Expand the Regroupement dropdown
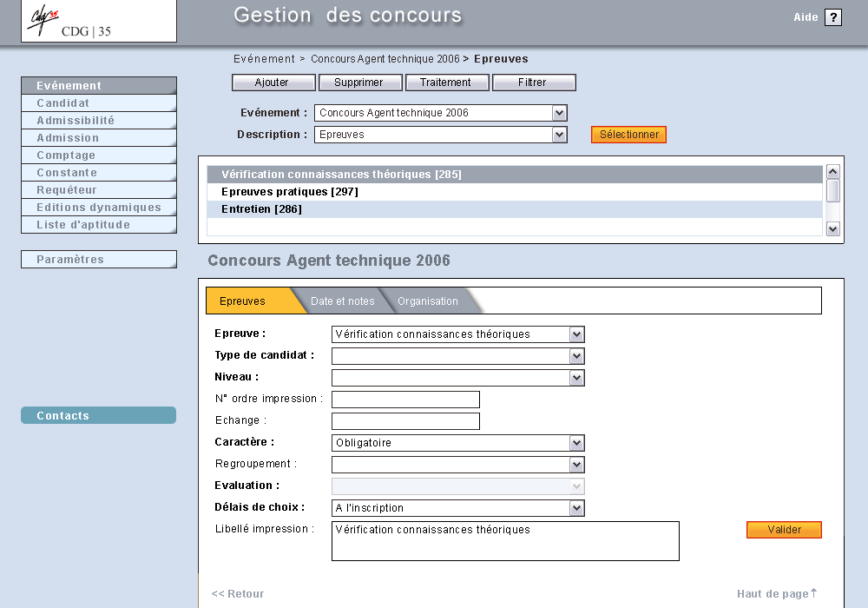The image size is (868, 608). [457, 465]
